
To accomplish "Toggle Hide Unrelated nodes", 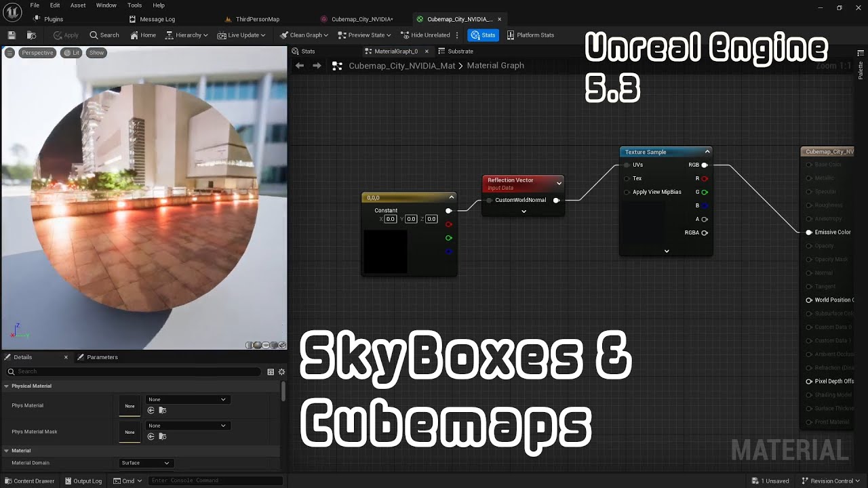I will pyautogui.click(x=425, y=35).
